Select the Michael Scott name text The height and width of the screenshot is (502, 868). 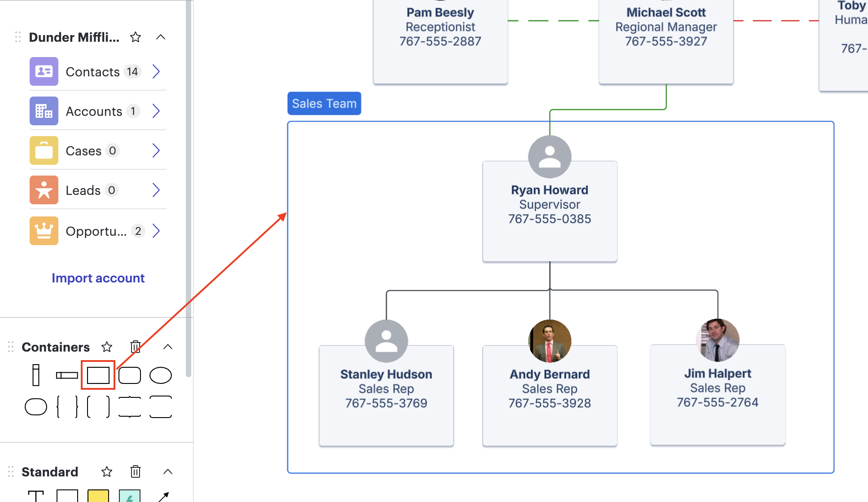666,12
